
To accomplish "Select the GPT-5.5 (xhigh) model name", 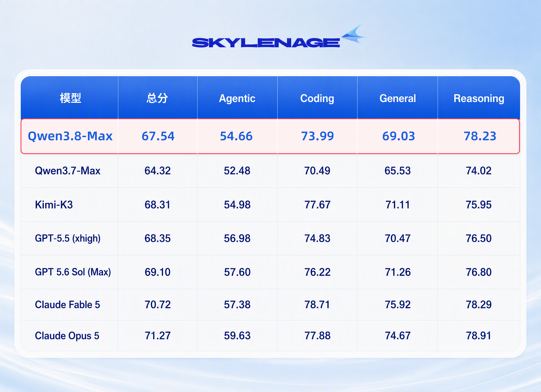I will 68,239.
